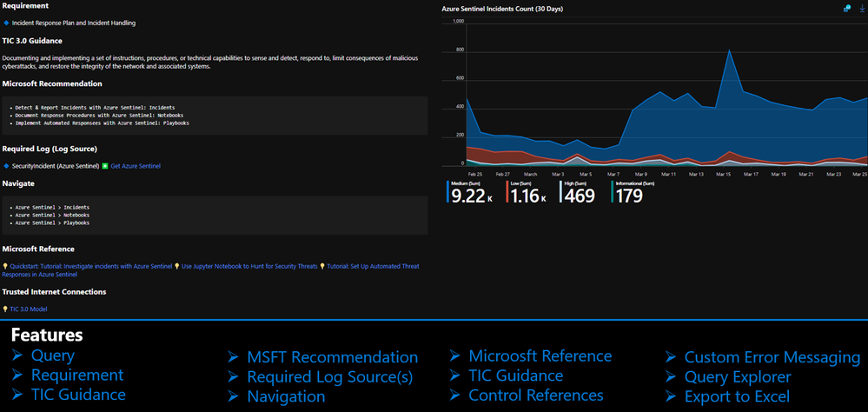Click Azure Sentinel > Playbooks navigation line
Viewport: 868px width, 412px height.
point(52,223)
